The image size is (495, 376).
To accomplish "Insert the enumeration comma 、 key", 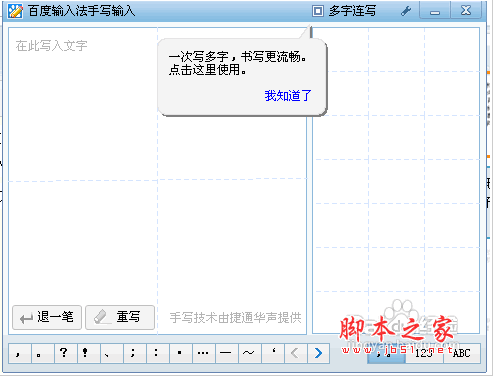I will [112, 353].
